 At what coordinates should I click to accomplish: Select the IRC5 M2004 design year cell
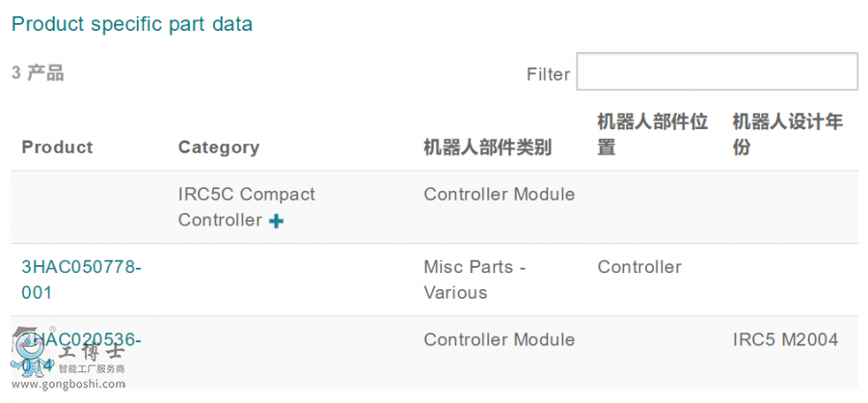pos(785,339)
